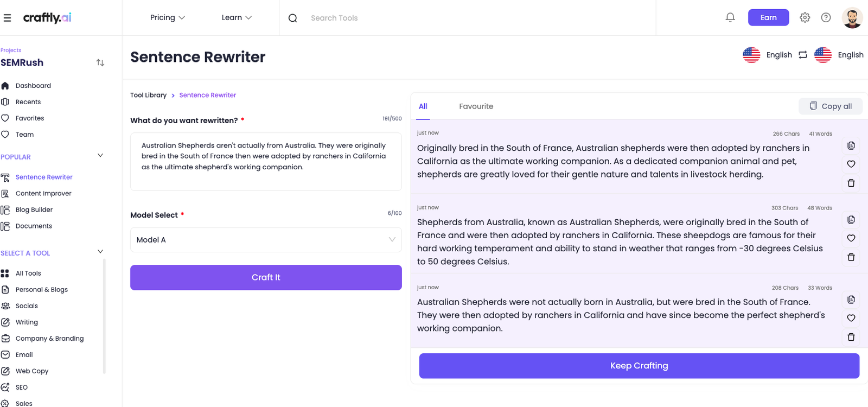Favourite the first rewritten sentence
868x407 pixels.
click(851, 164)
